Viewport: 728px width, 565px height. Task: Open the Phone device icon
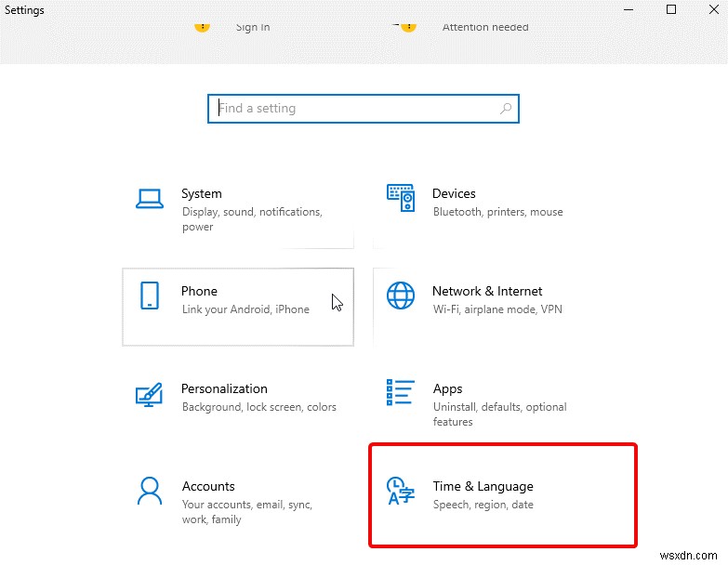pos(150,296)
